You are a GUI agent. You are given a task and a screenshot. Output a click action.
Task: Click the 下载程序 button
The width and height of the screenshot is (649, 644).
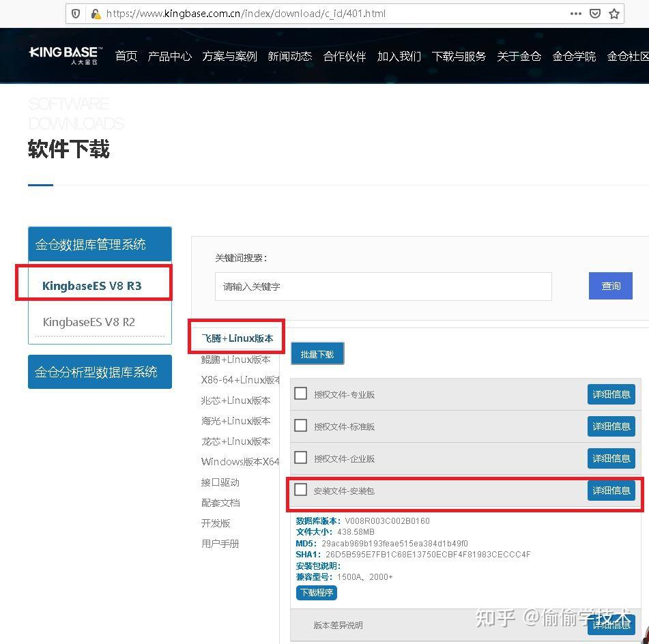tap(317, 593)
